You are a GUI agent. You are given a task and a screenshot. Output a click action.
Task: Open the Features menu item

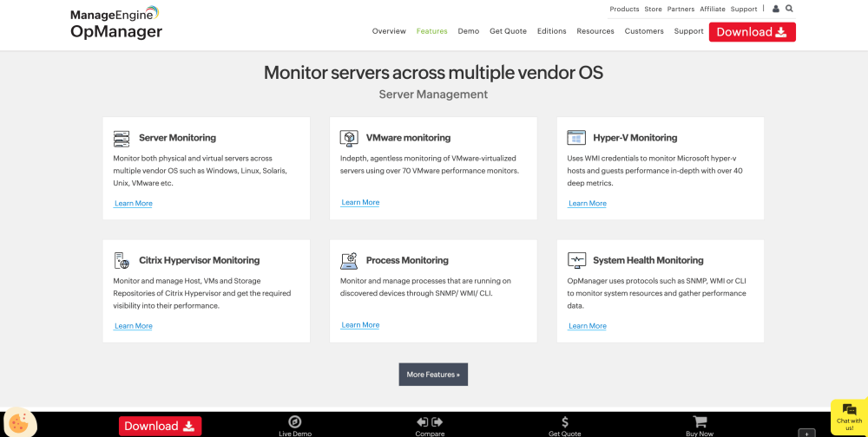click(x=431, y=31)
